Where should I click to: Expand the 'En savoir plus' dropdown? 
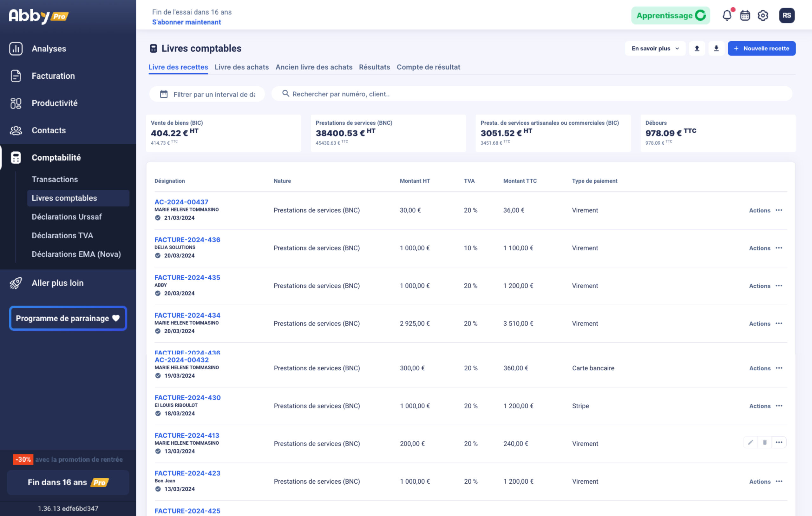pos(655,48)
